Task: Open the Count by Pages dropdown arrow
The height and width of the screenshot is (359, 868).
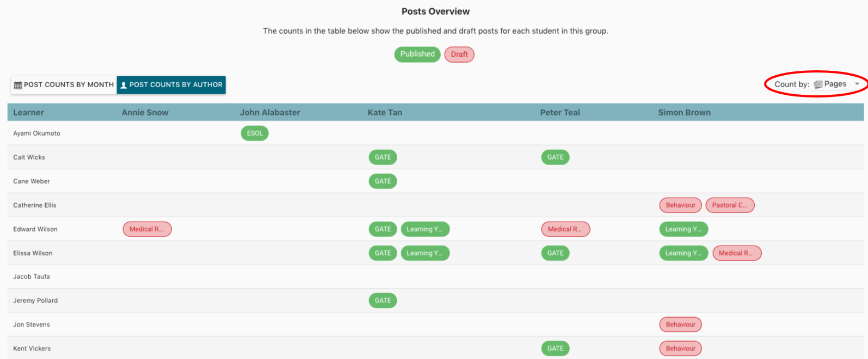Action: pos(857,84)
